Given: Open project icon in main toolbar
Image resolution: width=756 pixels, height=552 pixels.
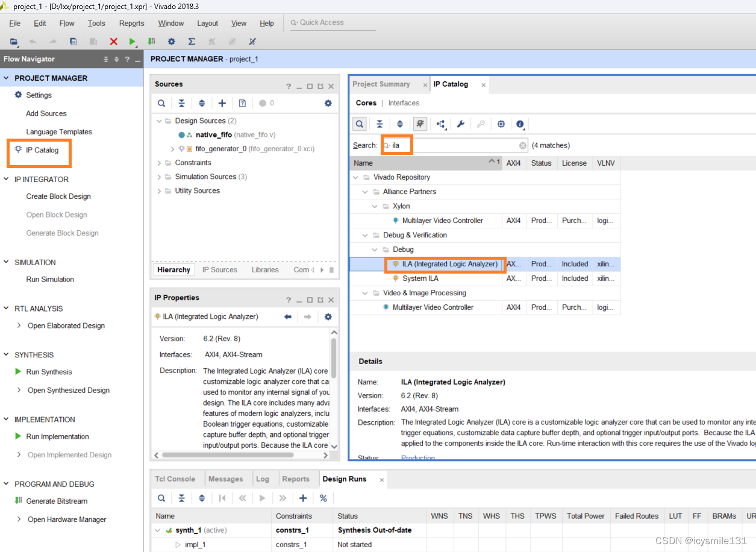Looking at the screenshot, I should 13,42.
